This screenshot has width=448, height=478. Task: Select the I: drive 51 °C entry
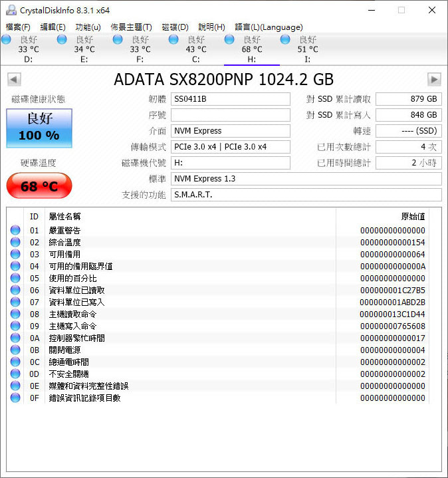pos(308,49)
